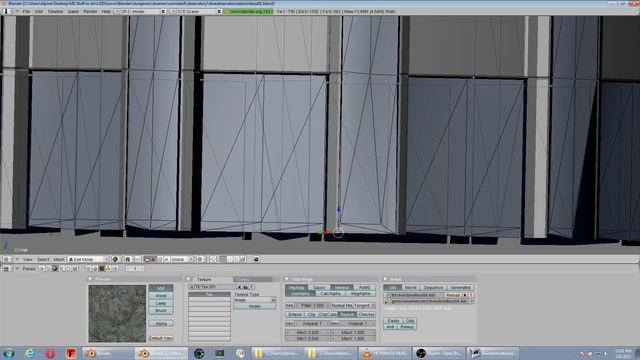The height and width of the screenshot is (360, 640).
Task: Collapse the Image panel triangle
Action: point(385,279)
